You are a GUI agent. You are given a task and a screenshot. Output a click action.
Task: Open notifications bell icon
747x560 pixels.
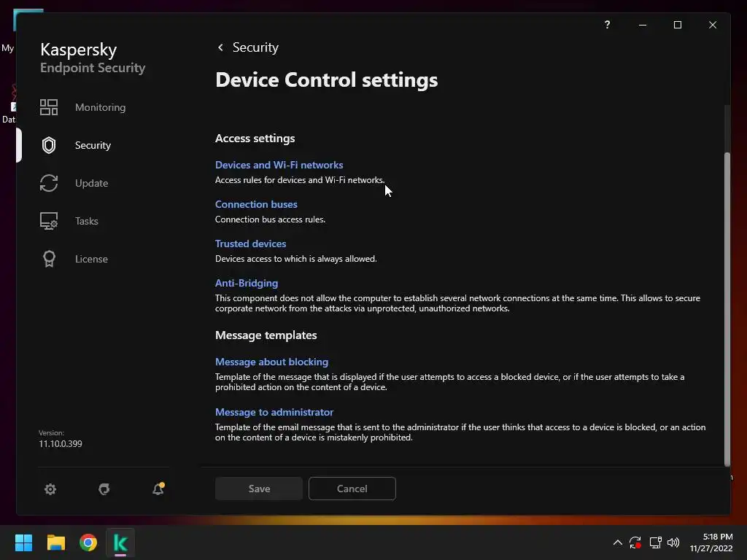point(158,489)
